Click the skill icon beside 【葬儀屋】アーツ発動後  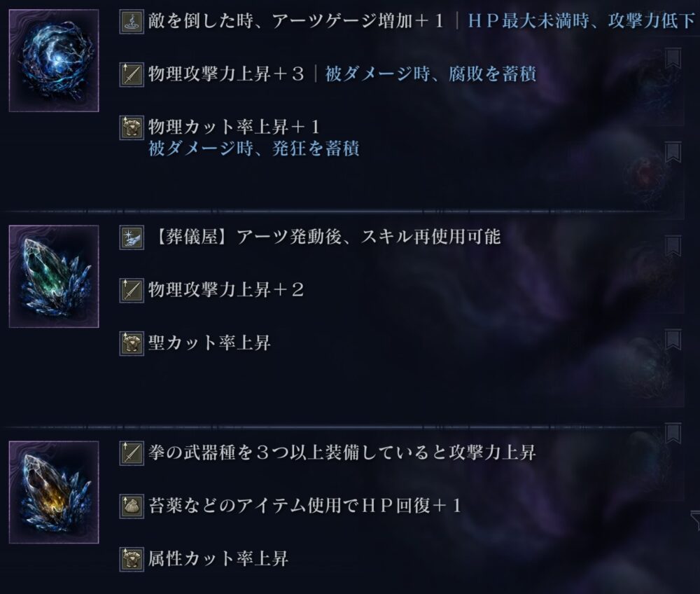tap(132, 237)
